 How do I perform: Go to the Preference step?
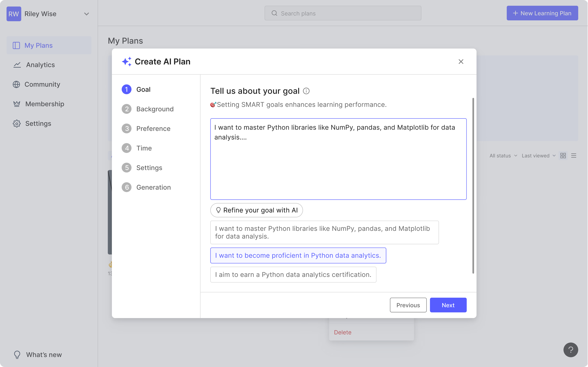tap(146, 128)
